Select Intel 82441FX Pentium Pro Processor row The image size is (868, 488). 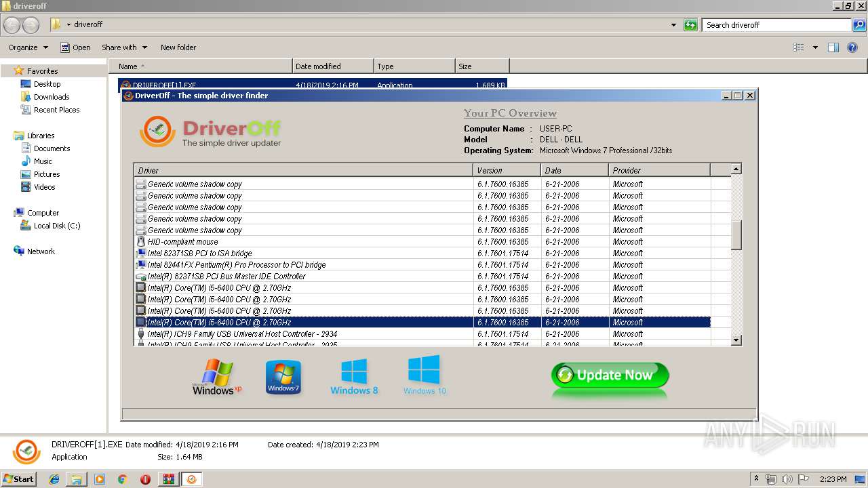422,265
